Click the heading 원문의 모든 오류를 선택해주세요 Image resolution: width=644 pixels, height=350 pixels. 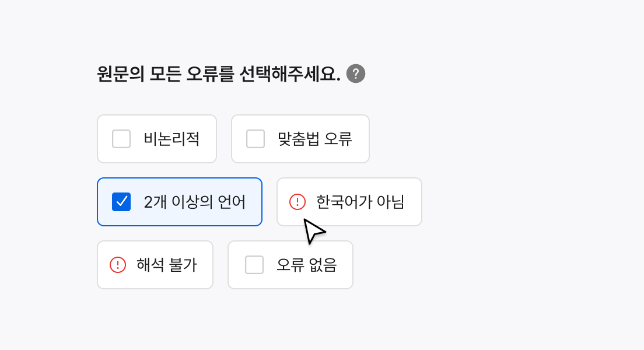[219, 74]
